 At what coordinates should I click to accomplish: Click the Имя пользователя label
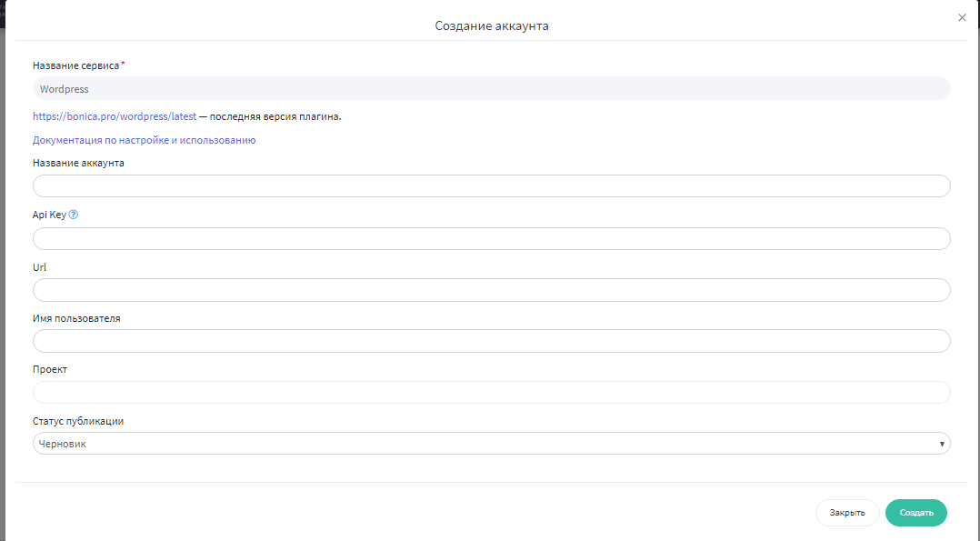76,318
